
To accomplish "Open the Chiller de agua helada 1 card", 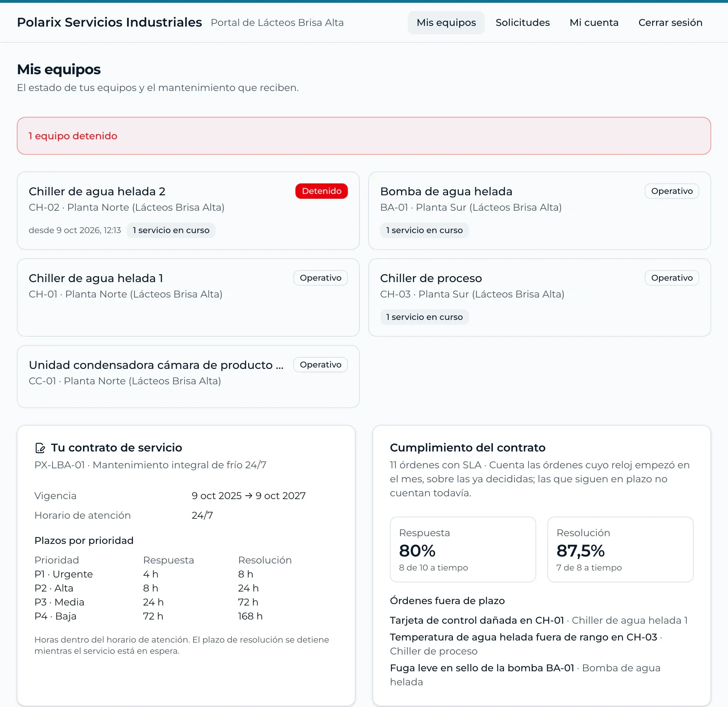I will 188,297.
